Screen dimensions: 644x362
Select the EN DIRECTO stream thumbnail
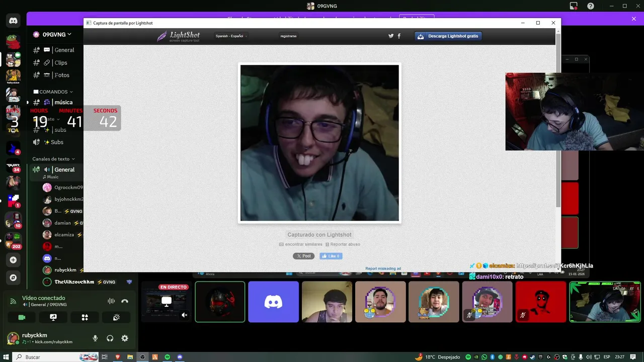[166, 302]
